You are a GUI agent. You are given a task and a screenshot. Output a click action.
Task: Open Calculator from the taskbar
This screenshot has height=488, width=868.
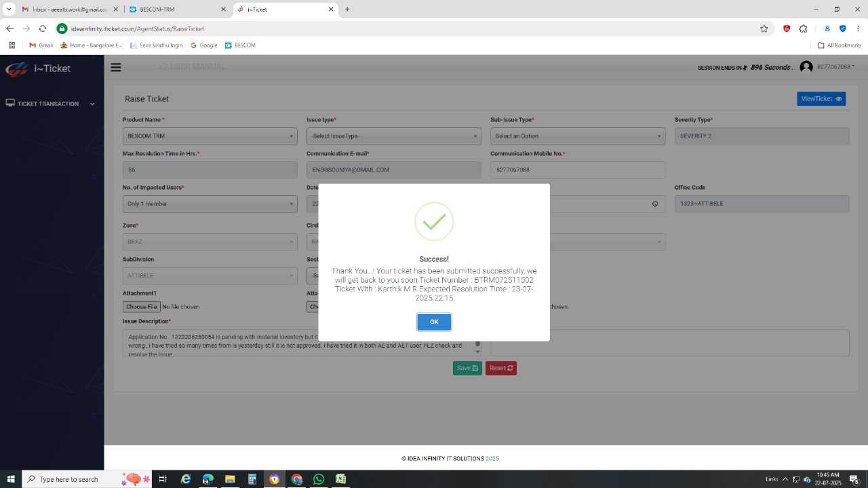tap(252, 479)
